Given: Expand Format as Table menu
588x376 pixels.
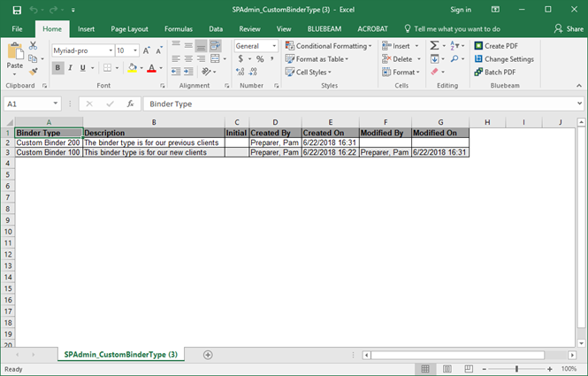Looking at the screenshot, I should 317,59.
